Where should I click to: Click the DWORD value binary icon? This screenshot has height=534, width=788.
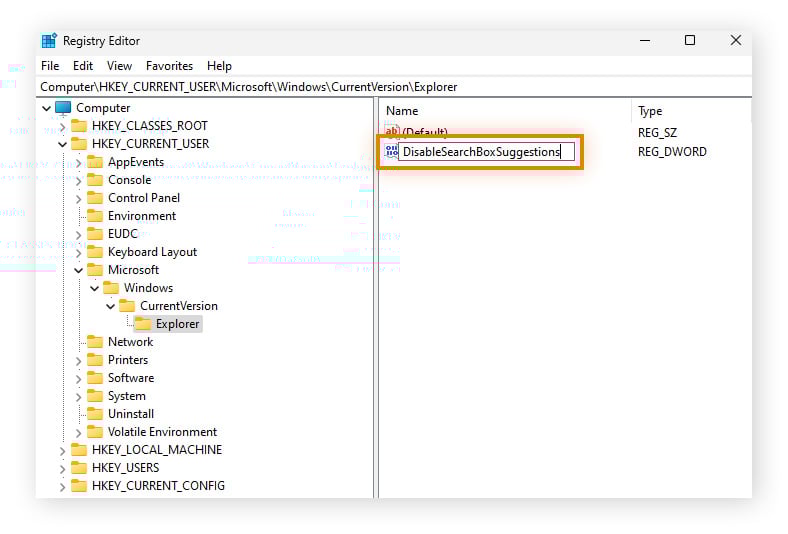click(x=391, y=151)
